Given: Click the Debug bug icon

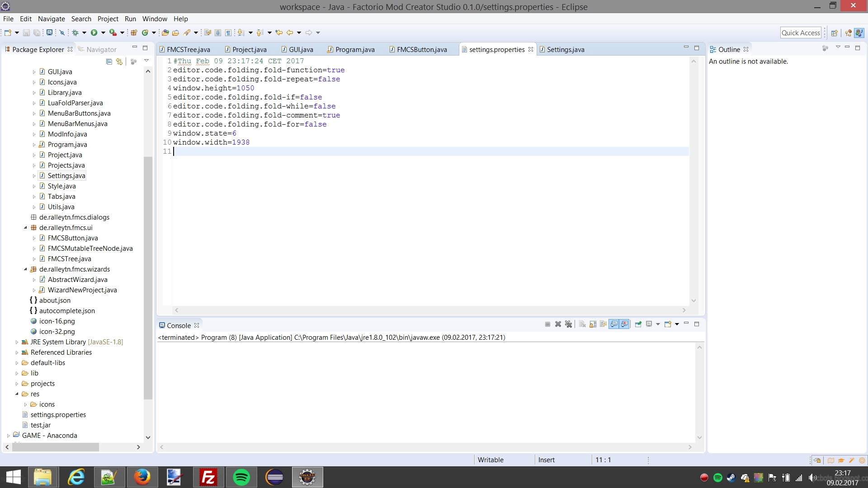Looking at the screenshot, I should pos(75,33).
